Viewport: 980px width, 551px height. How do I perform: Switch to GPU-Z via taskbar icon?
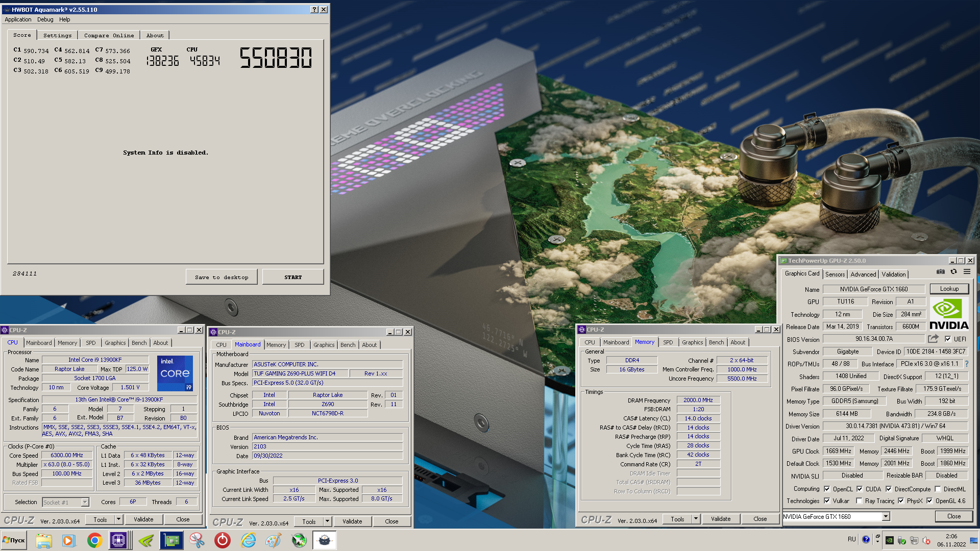[x=171, y=540]
